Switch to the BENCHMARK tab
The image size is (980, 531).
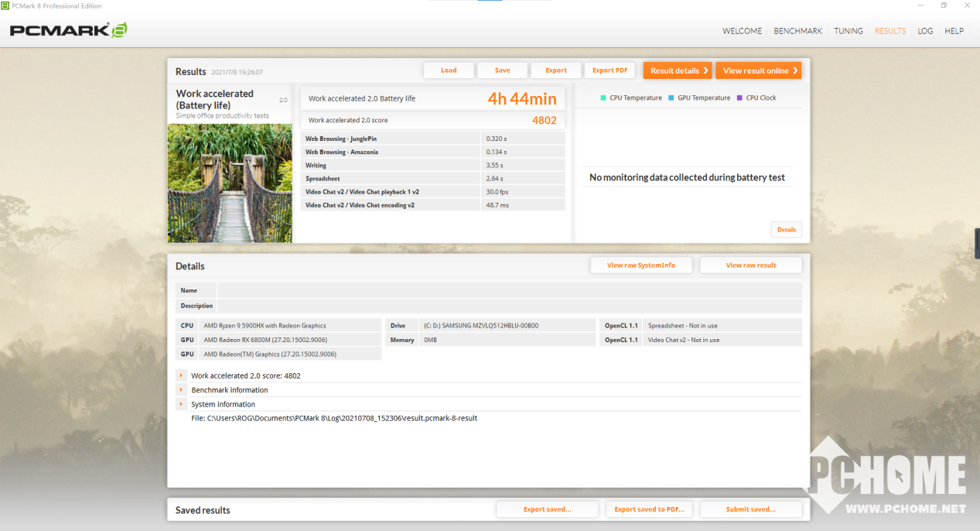tap(797, 31)
